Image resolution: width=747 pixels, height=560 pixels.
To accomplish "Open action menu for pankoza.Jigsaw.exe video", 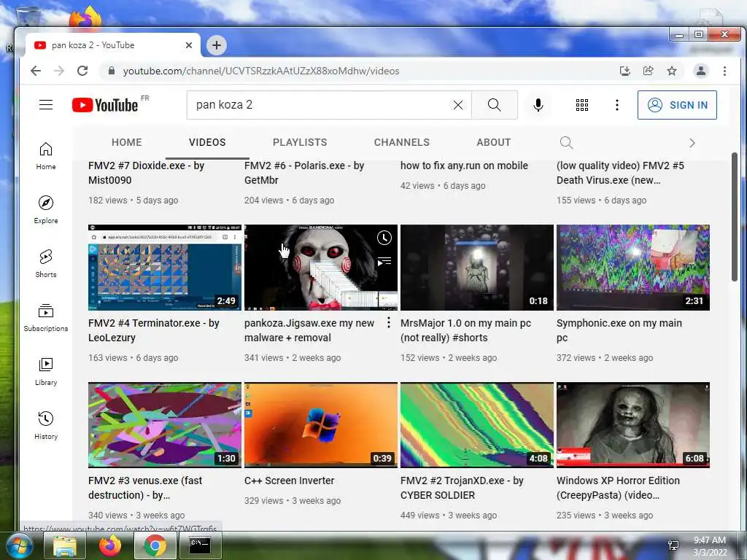I will [x=389, y=323].
